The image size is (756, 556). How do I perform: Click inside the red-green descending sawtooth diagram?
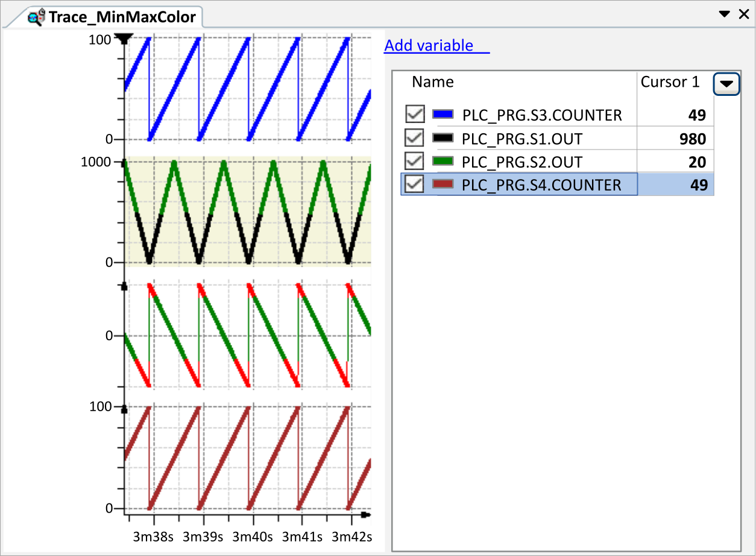point(248,335)
